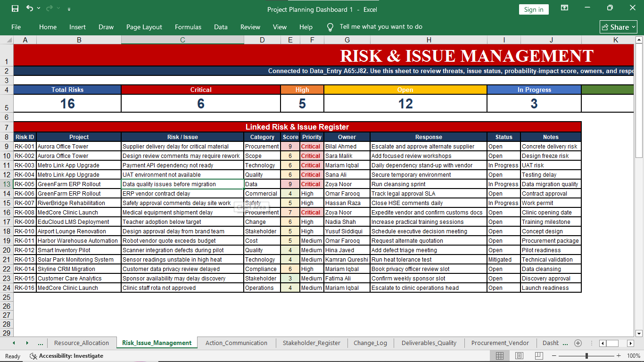Screen dimensions: 644x362
Task: Open the Help ribbon tab
Action: click(x=306, y=27)
